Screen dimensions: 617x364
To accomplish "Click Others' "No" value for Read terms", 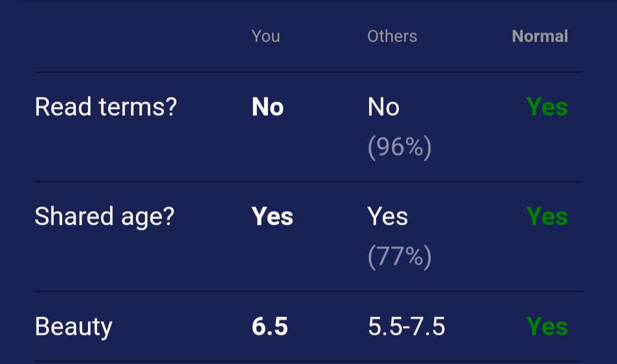I will click(383, 107).
